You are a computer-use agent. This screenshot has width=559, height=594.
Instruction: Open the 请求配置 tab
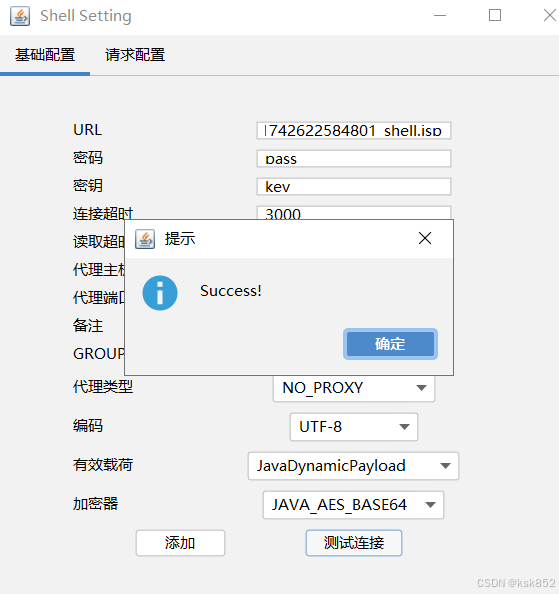pyautogui.click(x=135, y=55)
